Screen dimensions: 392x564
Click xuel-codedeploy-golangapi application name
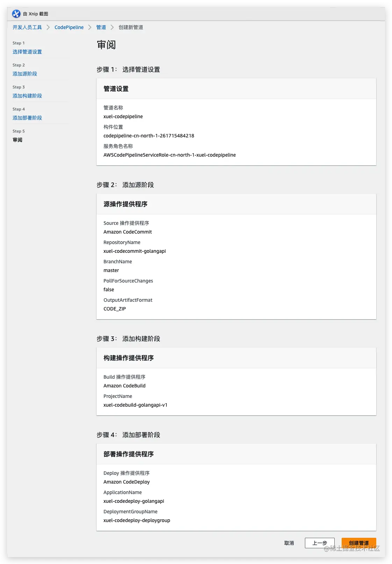(134, 501)
